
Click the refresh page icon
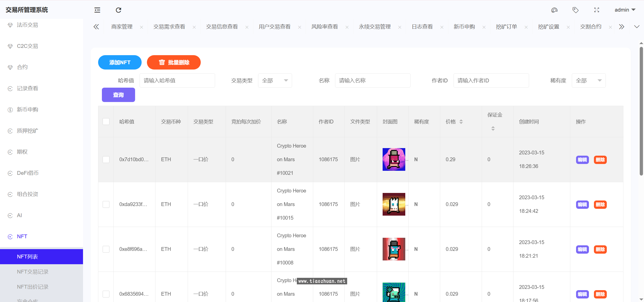click(118, 10)
